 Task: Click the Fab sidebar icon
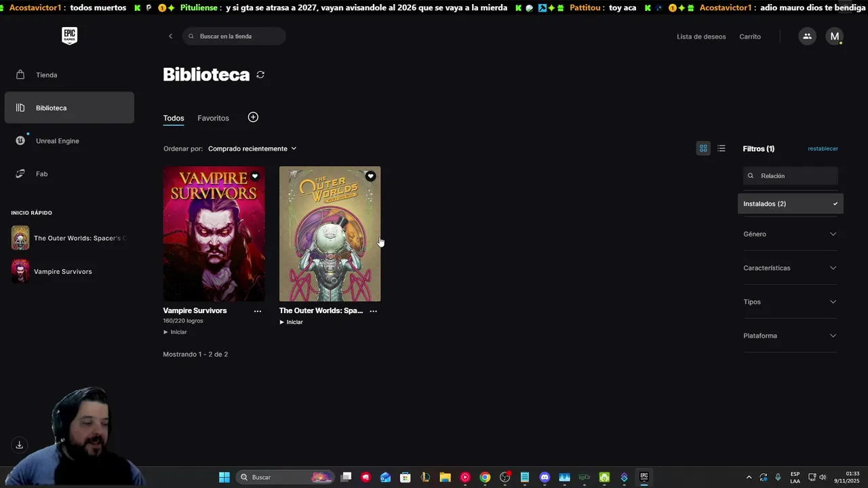(20, 174)
